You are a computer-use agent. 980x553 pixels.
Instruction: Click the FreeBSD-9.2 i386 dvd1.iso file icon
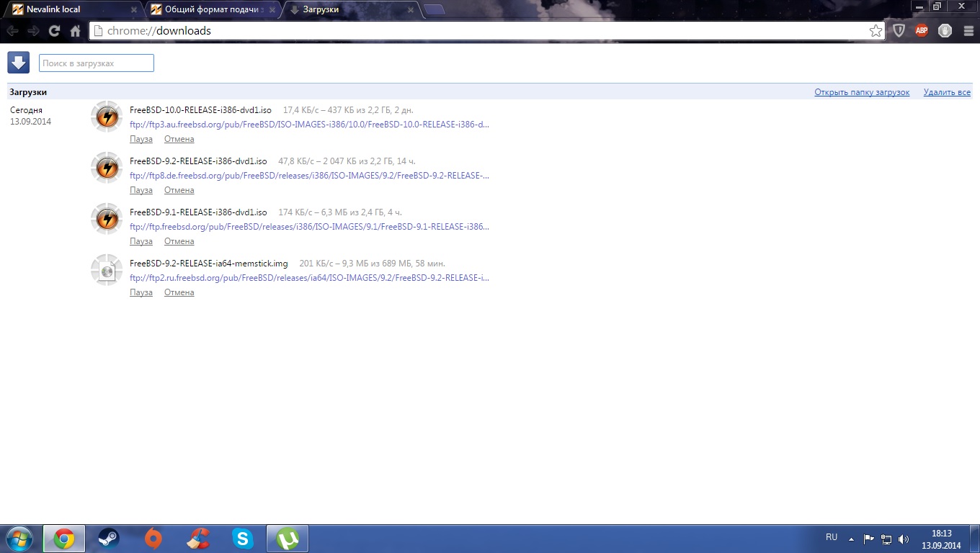pos(107,168)
